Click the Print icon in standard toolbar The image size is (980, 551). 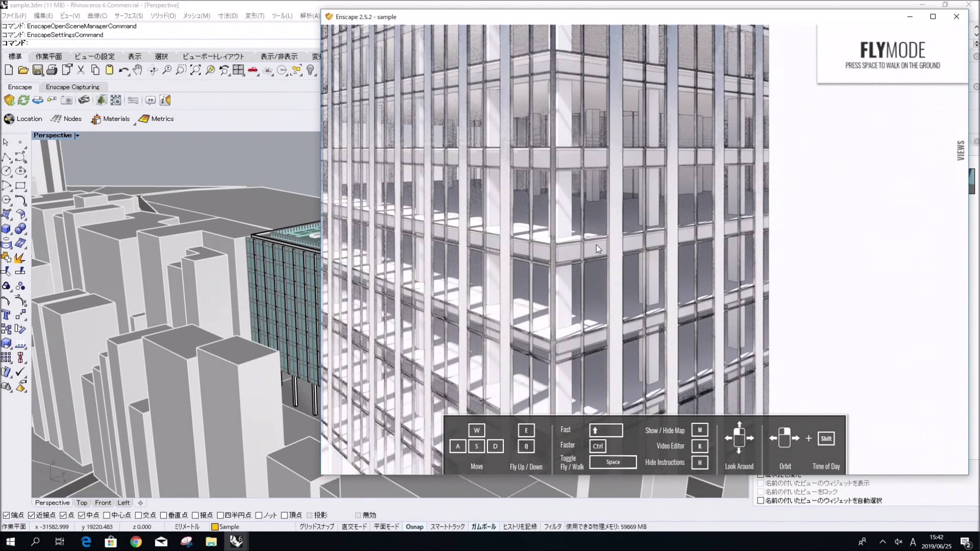pos(52,70)
